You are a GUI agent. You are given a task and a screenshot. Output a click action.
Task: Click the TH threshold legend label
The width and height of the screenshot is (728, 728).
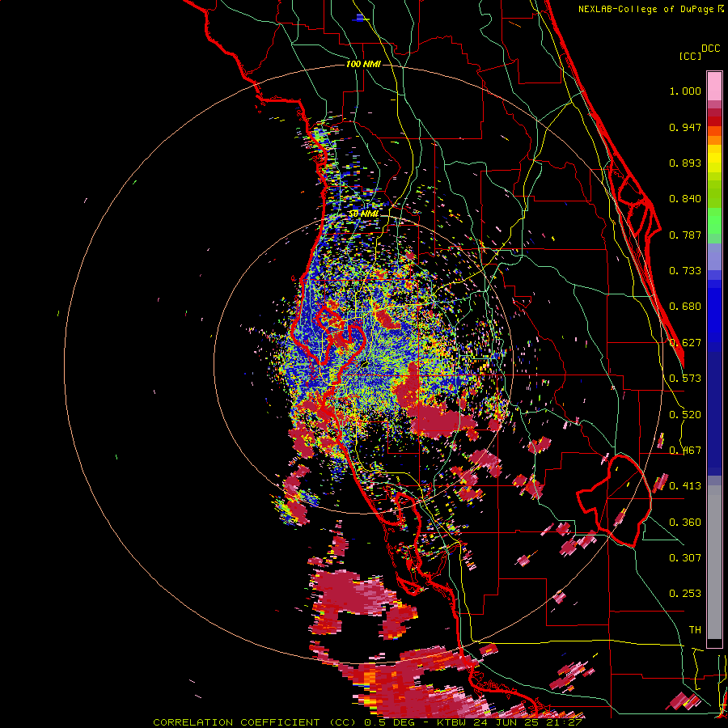point(695,630)
